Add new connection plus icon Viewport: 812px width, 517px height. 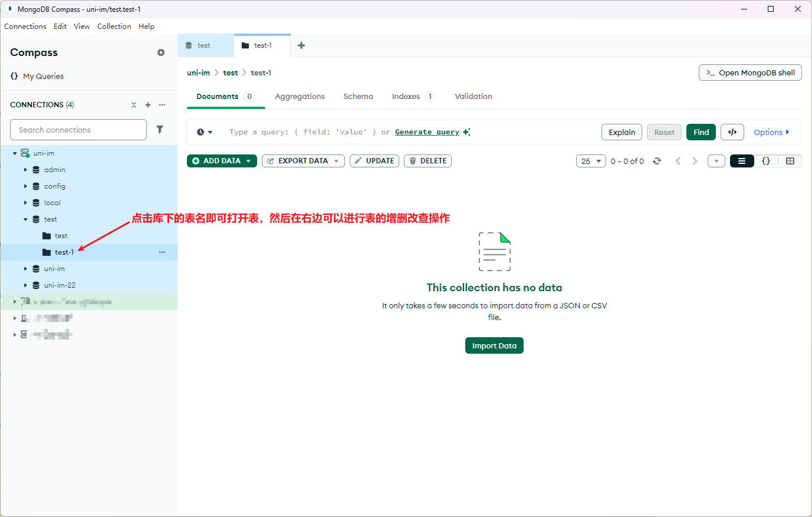click(148, 105)
